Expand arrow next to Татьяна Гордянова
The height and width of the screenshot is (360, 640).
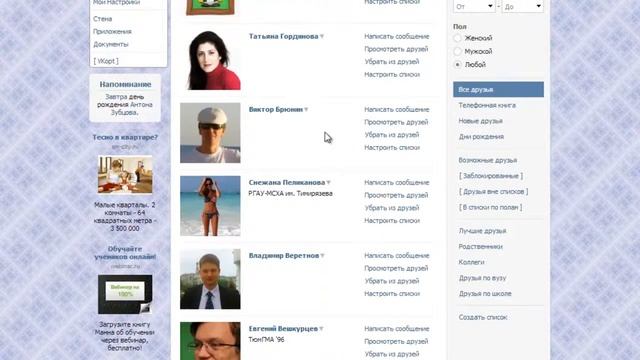pyautogui.click(x=322, y=36)
